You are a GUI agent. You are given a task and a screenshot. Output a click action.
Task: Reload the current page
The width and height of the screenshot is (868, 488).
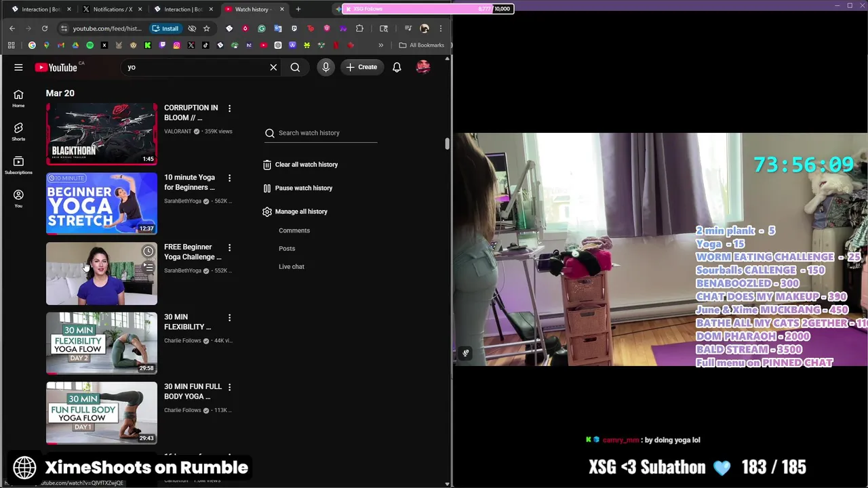[45, 28]
